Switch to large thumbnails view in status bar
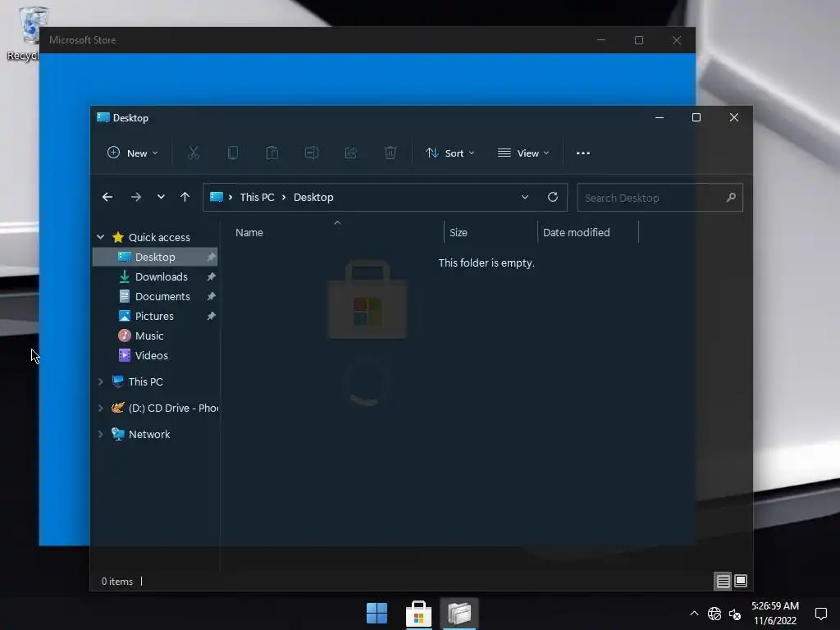This screenshot has width=840, height=630. pyautogui.click(x=741, y=582)
